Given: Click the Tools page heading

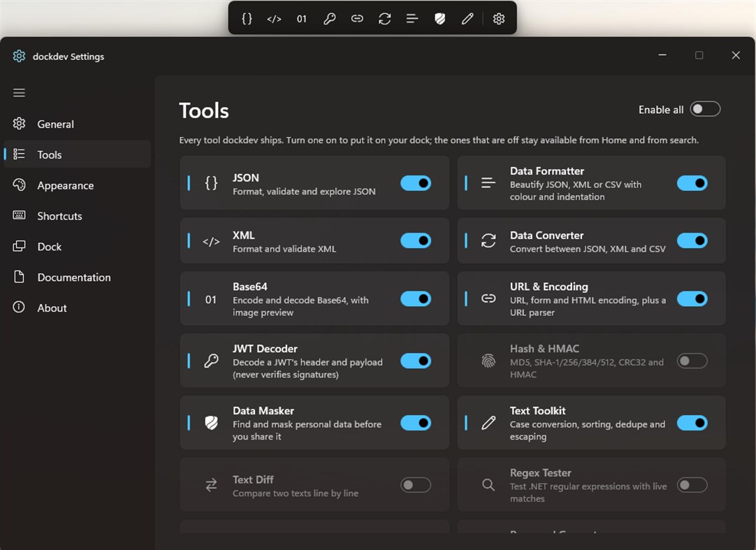Looking at the screenshot, I should (203, 110).
